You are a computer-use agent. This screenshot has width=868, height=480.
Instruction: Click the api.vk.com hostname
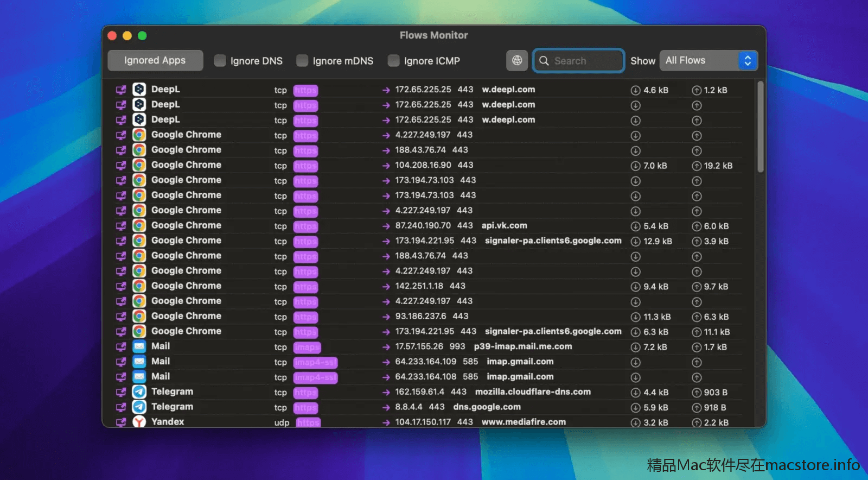click(504, 225)
